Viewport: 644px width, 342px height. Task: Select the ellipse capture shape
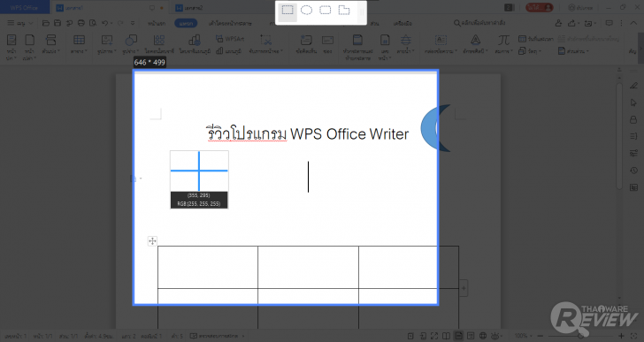[x=306, y=11]
